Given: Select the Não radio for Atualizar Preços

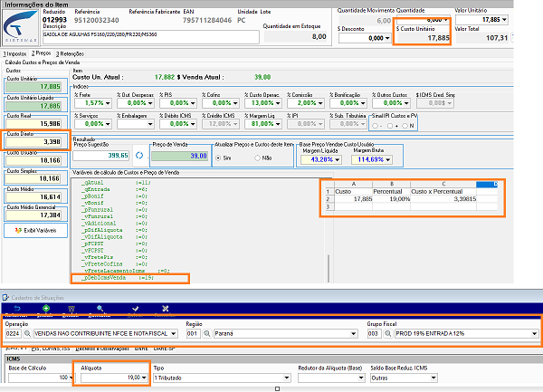Looking at the screenshot, I should click(x=257, y=158).
